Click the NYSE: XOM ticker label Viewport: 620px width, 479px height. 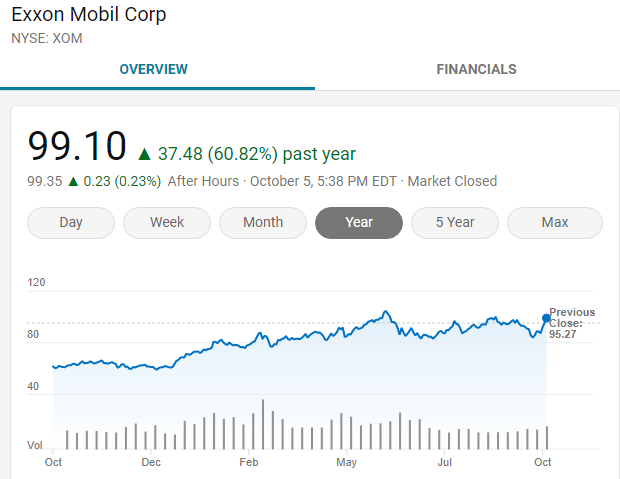(x=47, y=38)
